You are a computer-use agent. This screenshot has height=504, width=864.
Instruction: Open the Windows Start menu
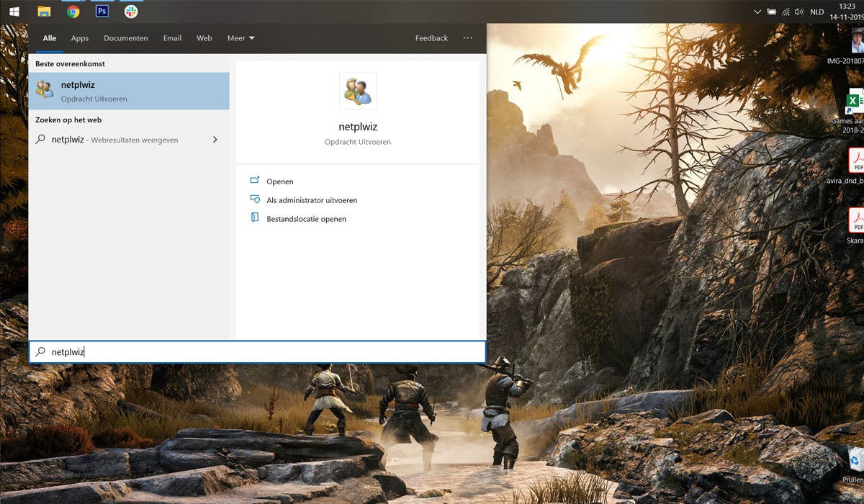14,11
